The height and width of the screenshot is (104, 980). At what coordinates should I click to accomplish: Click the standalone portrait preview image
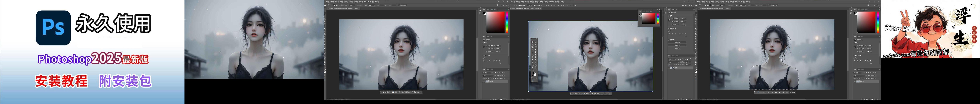tap(254, 39)
